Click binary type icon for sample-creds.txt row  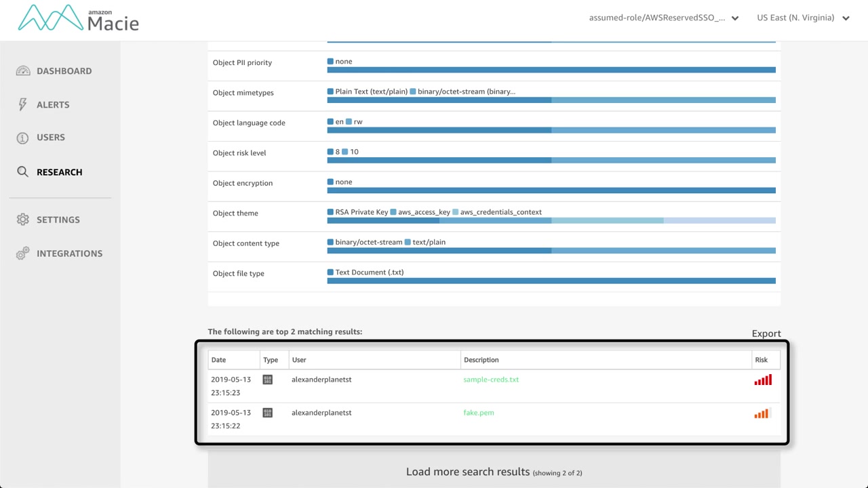pyautogui.click(x=267, y=380)
